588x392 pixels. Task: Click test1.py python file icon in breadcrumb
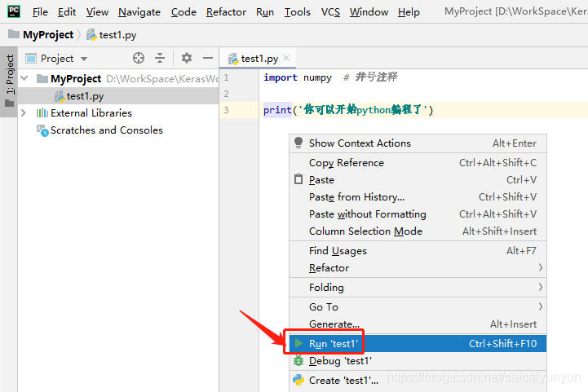[91, 35]
